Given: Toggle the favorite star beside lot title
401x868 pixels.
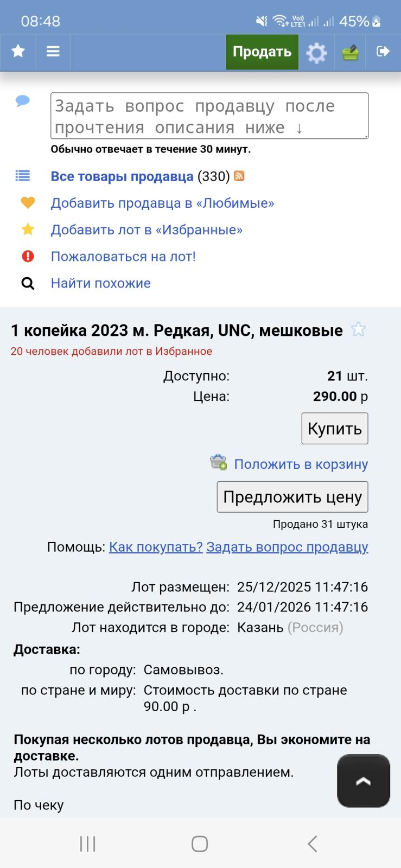Looking at the screenshot, I should tap(358, 329).
